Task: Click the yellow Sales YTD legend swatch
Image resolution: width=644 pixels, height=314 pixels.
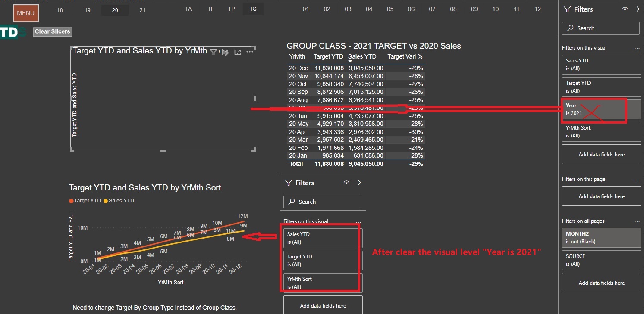Action: (x=106, y=201)
